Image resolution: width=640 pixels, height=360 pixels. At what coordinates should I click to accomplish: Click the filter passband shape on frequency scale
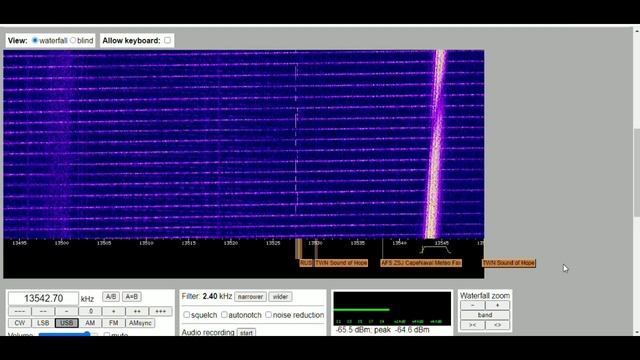436,249
